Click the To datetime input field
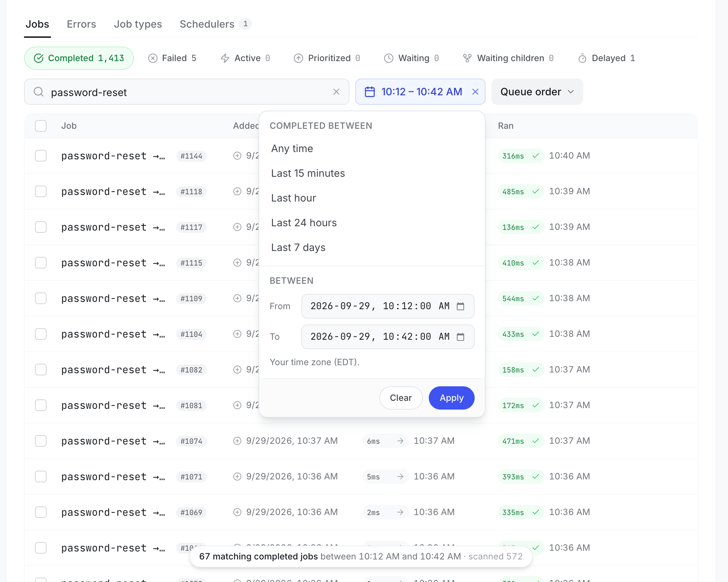Viewport: 728px width, 582px height. pos(388,337)
